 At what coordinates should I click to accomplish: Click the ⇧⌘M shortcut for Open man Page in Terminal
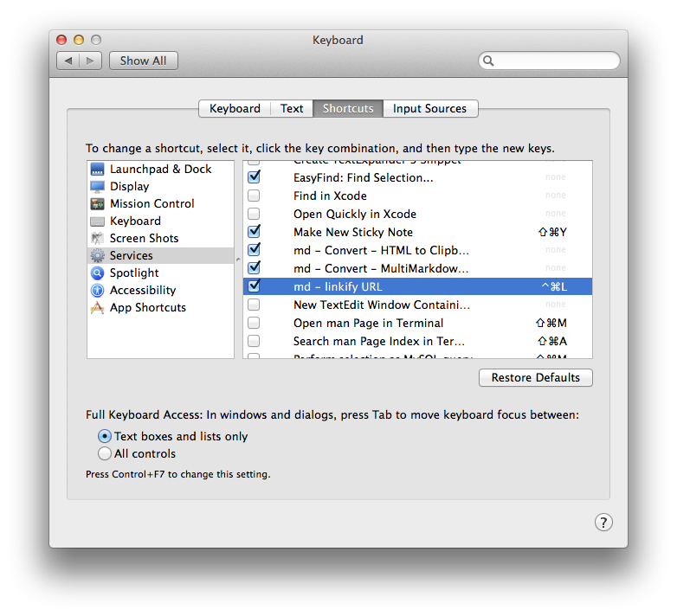pyautogui.click(x=551, y=323)
